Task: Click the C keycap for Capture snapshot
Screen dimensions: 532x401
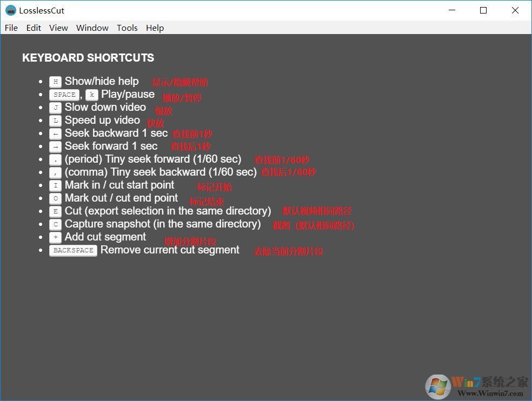Action: tap(56, 224)
